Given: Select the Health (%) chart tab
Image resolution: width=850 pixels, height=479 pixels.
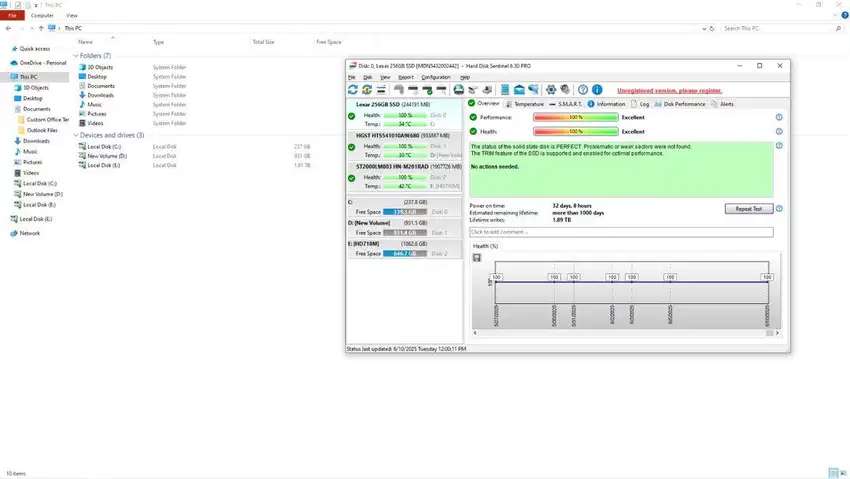Looking at the screenshot, I should pos(485,246).
